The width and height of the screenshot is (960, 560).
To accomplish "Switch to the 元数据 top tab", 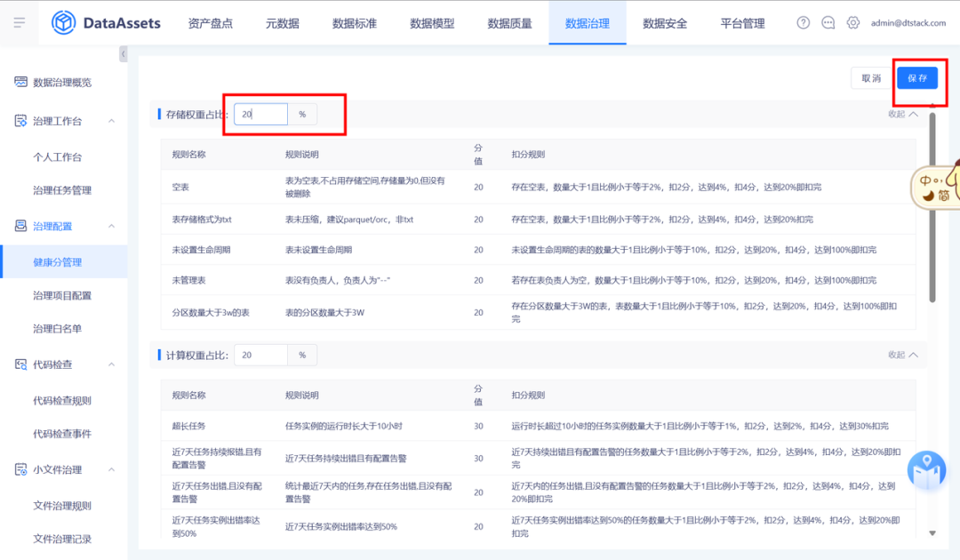I will pyautogui.click(x=282, y=23).
